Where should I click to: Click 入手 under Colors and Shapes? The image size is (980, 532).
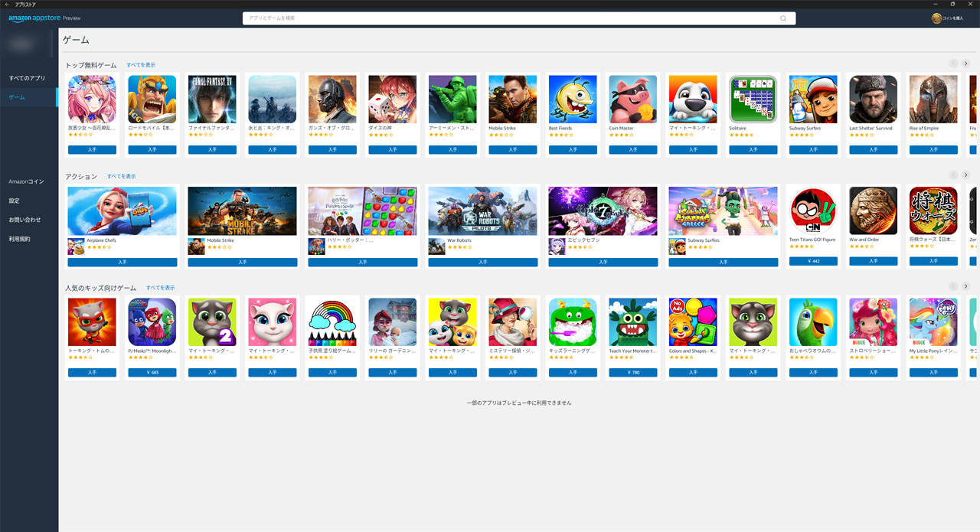tap(693, 373)
